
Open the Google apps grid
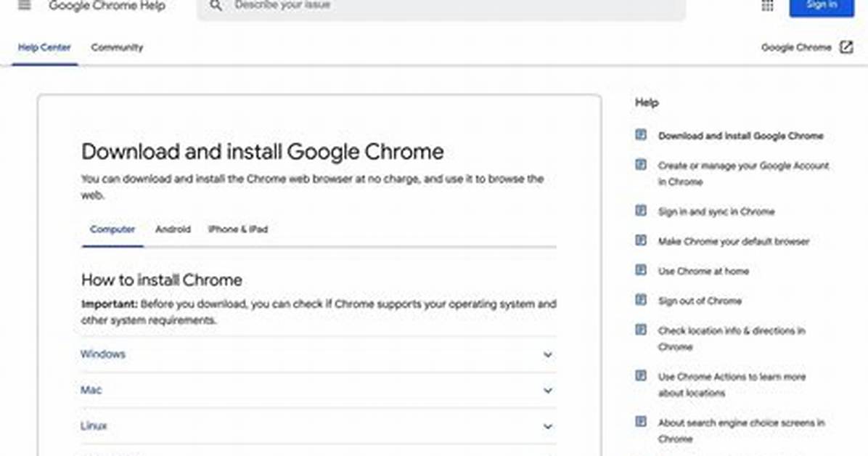767,6
